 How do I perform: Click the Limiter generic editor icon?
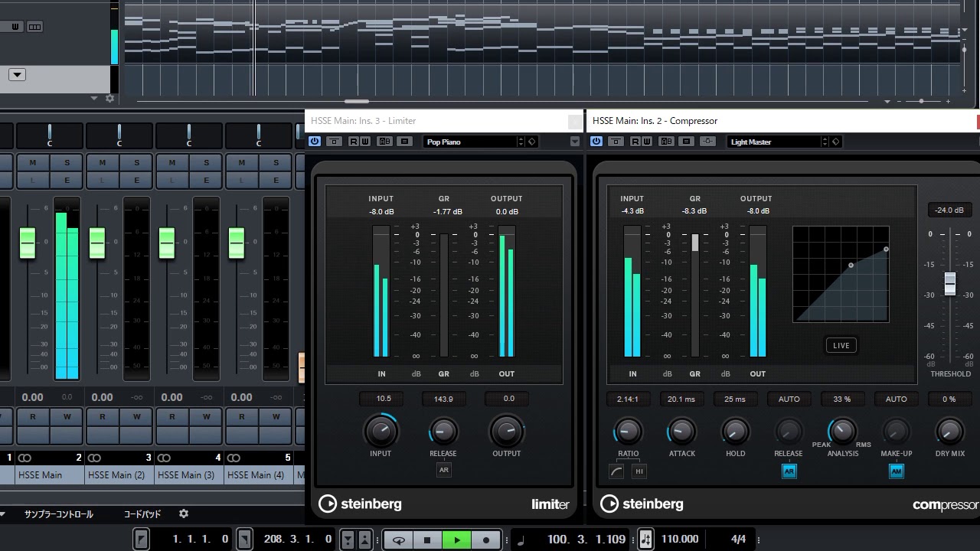pyautogui.click(x=405, y=142)
